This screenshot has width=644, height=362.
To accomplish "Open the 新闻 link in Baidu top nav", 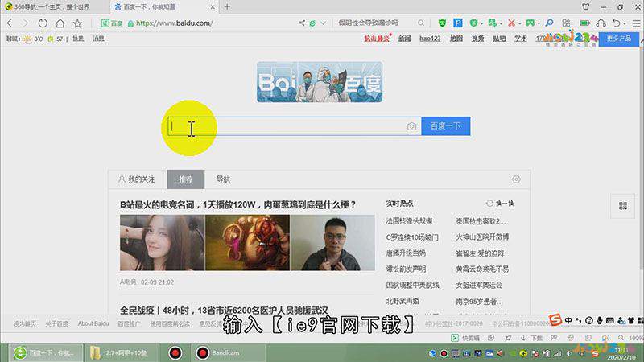I will coord(405,39).
